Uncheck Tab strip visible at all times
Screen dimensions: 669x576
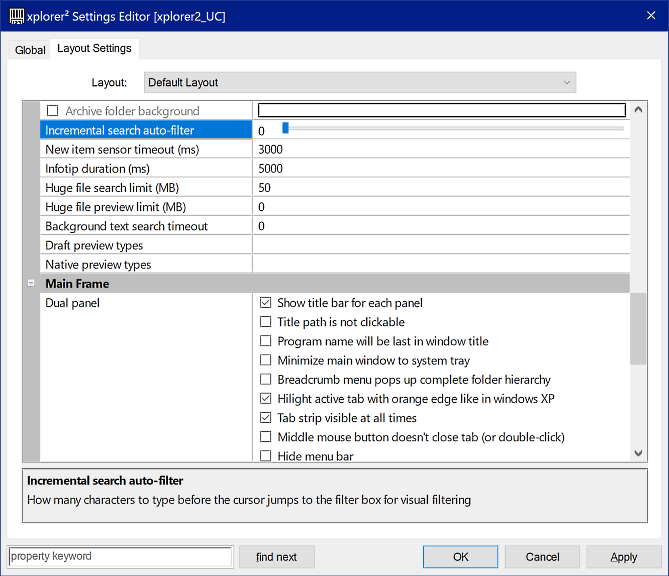pos(265,418)
